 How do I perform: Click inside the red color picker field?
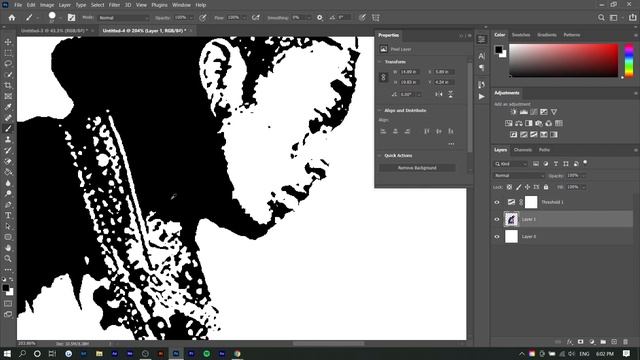pos(564,60)
